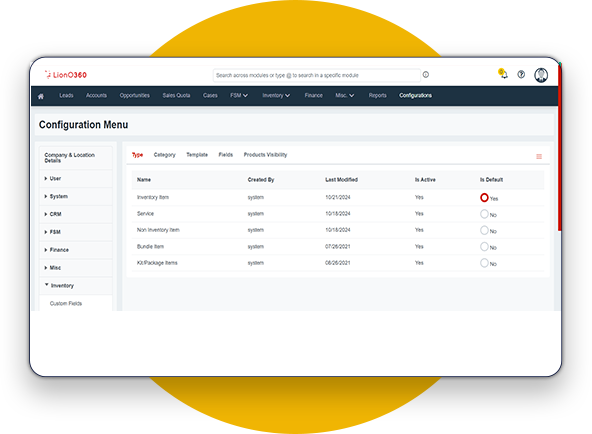
Task: Open the Inventory dropdown in navbar
Action: (276, 95)
